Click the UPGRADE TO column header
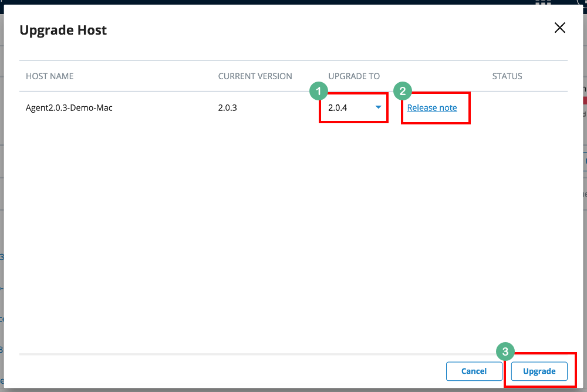The width and height of the screenshot is (587, 392). 354,76
